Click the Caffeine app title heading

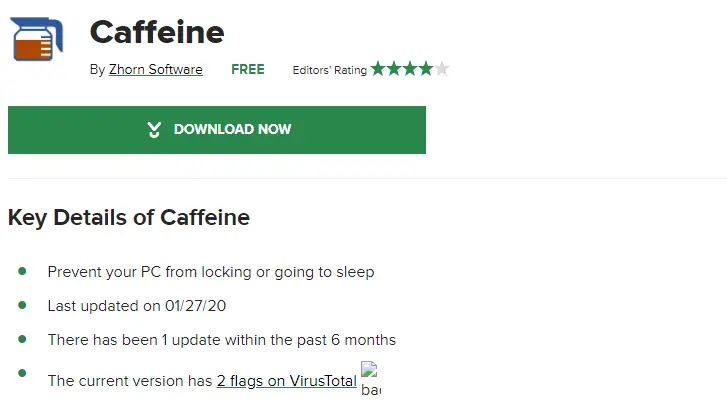(x=157, y=32)
